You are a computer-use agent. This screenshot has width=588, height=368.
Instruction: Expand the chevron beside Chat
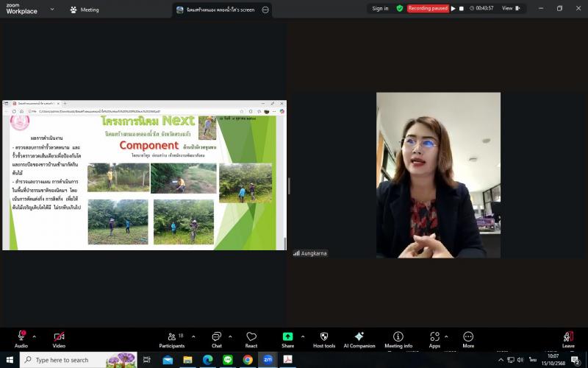click(230, 337)
